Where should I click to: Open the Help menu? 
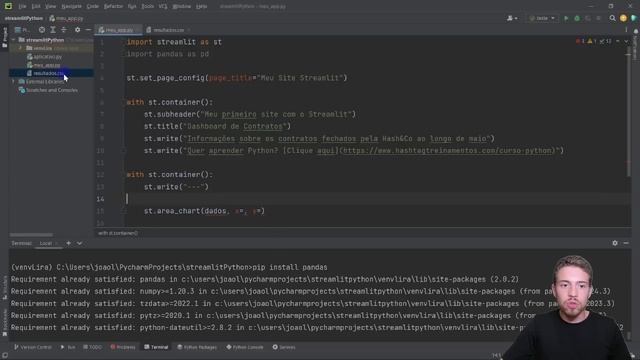[202, 7]
